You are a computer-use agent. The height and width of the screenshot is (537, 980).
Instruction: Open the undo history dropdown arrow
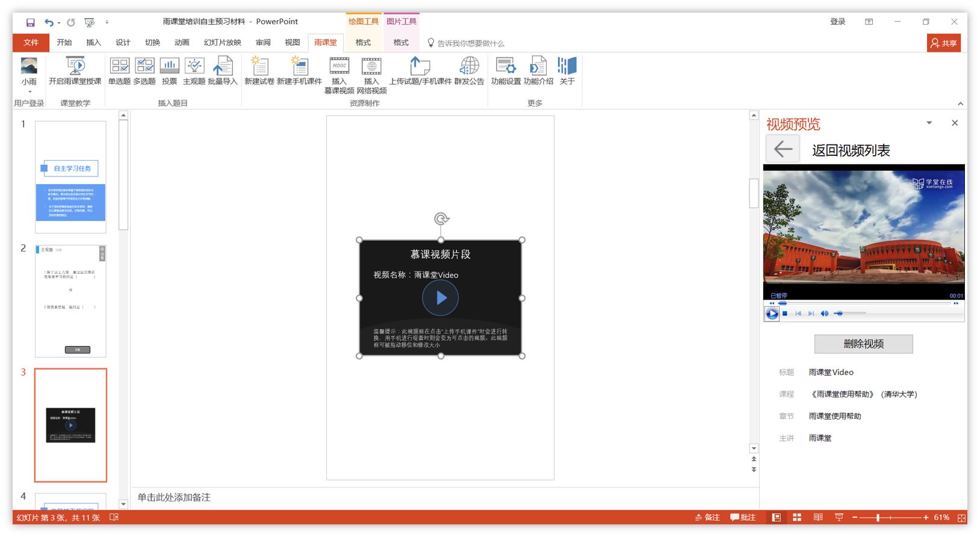(x=59, y=23)
